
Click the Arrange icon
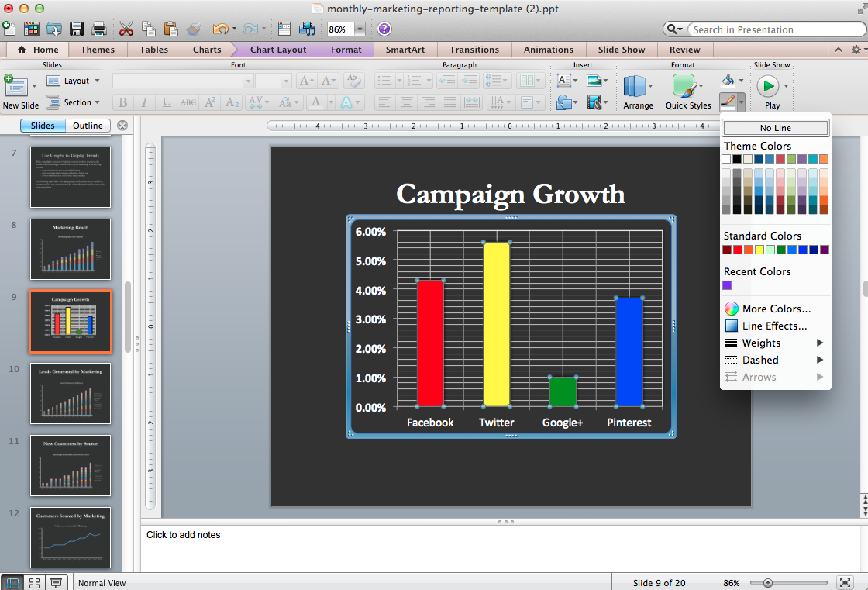click(635, 86)
